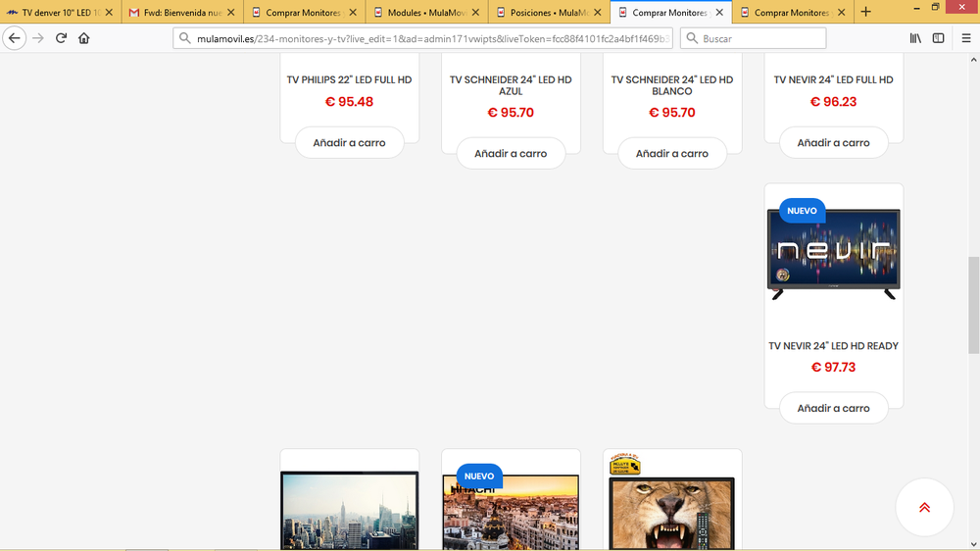Screen dimensions: 980x551
Task: Reload the current page
Action: point(61,38)
